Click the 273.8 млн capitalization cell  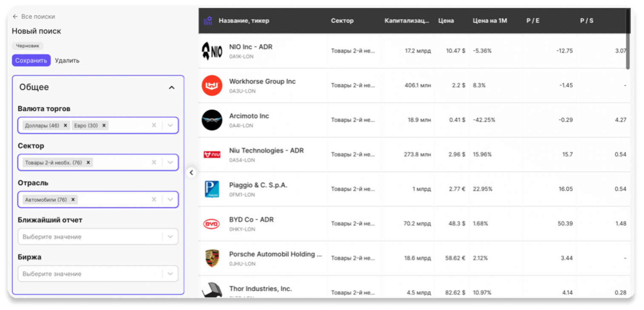(x=417, y=155)
